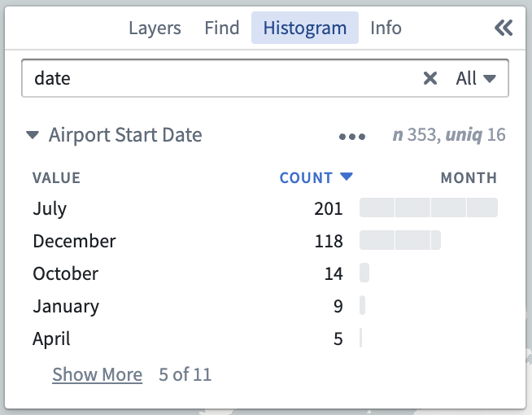Switch to the Find tab
The height and width of the screenshot is (415, 532).
[222, 28]
